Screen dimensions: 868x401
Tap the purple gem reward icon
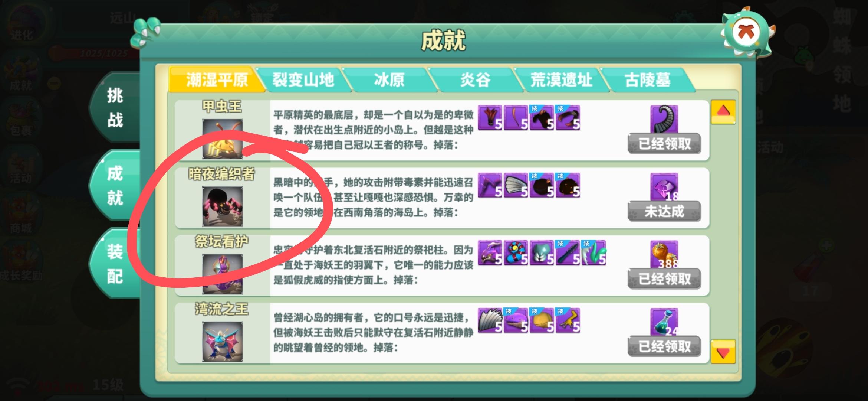pos(664,186)
